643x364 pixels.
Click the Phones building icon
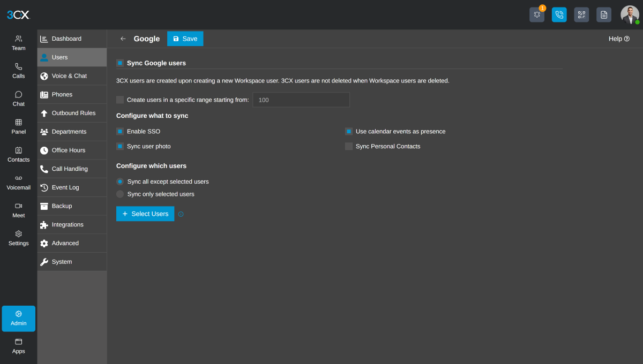tap(44, 95)
